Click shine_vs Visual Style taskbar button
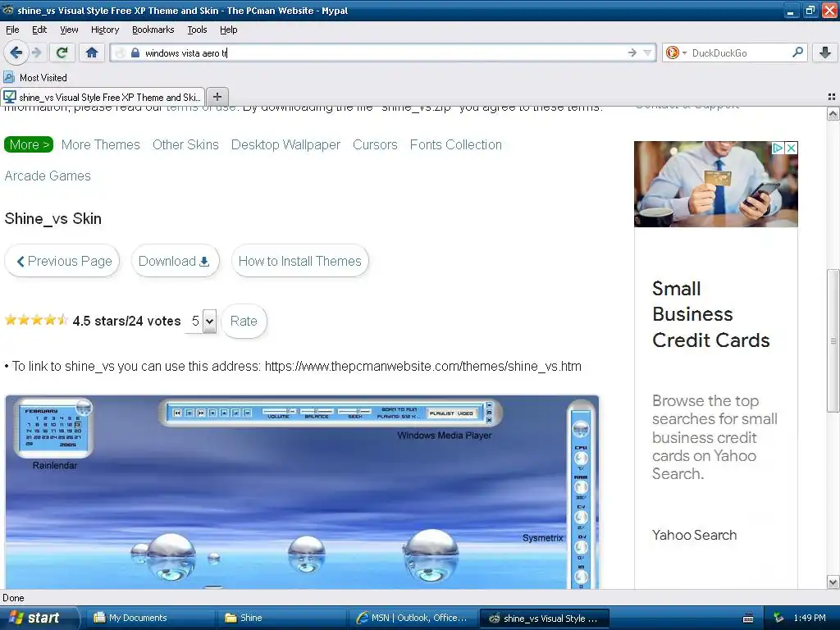840x630 pixels. click(x=544, y=618)
